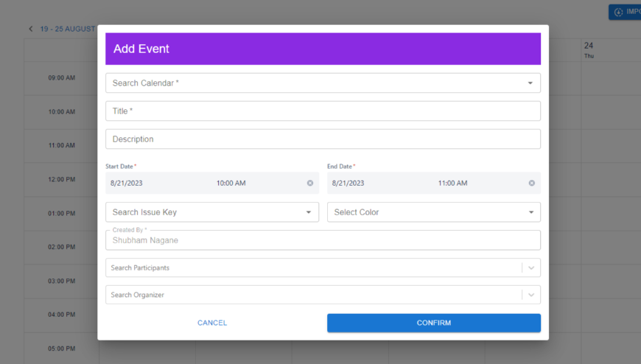
Task: Expand the Search Organizer chevron
Action: click(531, 295)
